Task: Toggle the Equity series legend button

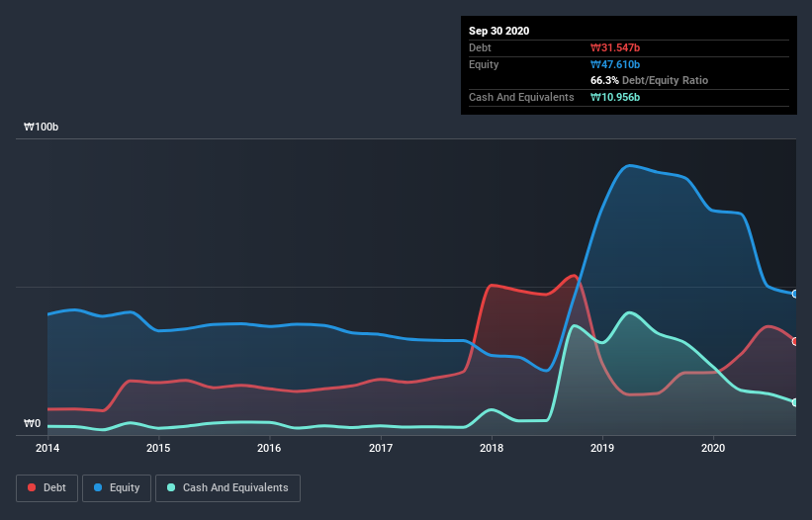Action: pyautogui.click(x=117, y=488)
